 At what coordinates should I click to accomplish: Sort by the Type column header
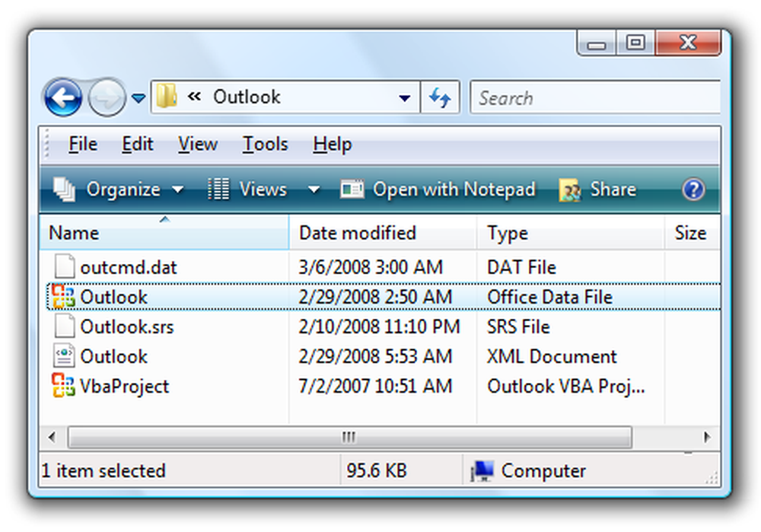pyautogui.click(x=570, y=233)
